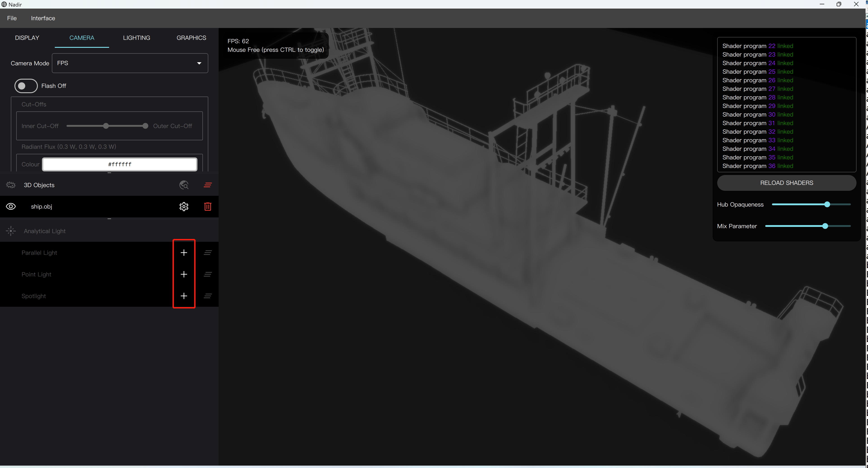
Task: Click the #ffffff colour field
Action: click(x=120, y=164)
